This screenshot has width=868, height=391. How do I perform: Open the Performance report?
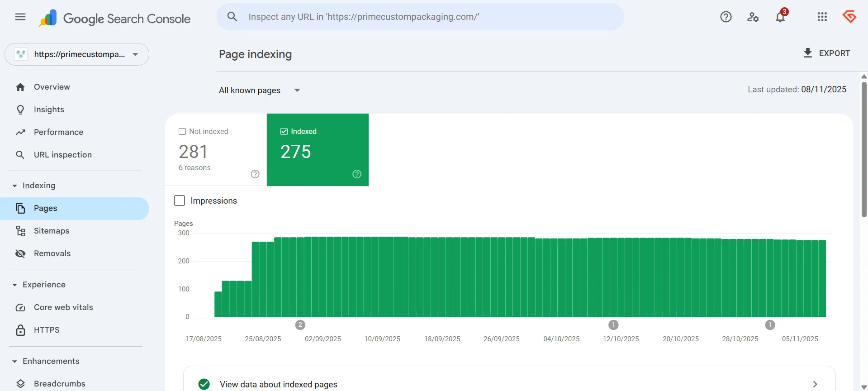tap(58, 132)
